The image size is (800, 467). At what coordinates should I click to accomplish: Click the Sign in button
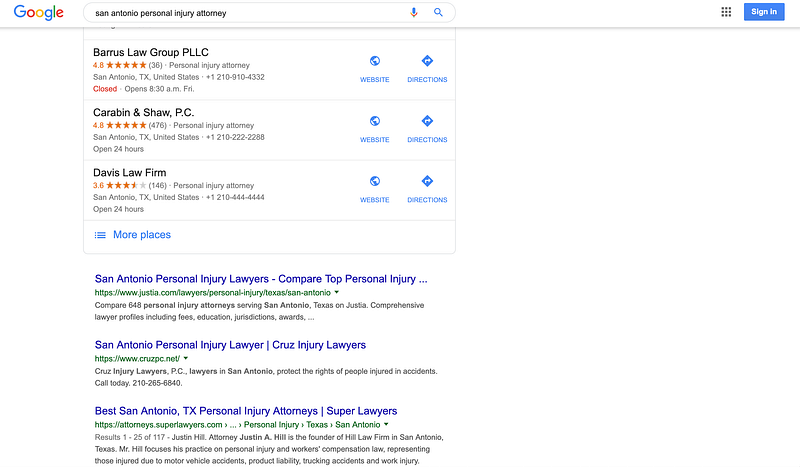[764, 12]
